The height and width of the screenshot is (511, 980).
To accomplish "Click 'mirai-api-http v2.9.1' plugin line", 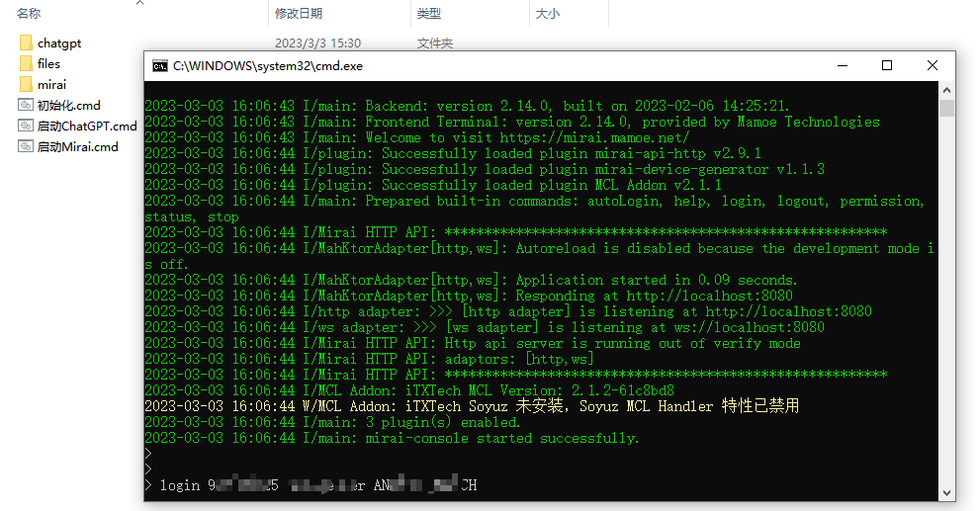I will pos(453,153).
